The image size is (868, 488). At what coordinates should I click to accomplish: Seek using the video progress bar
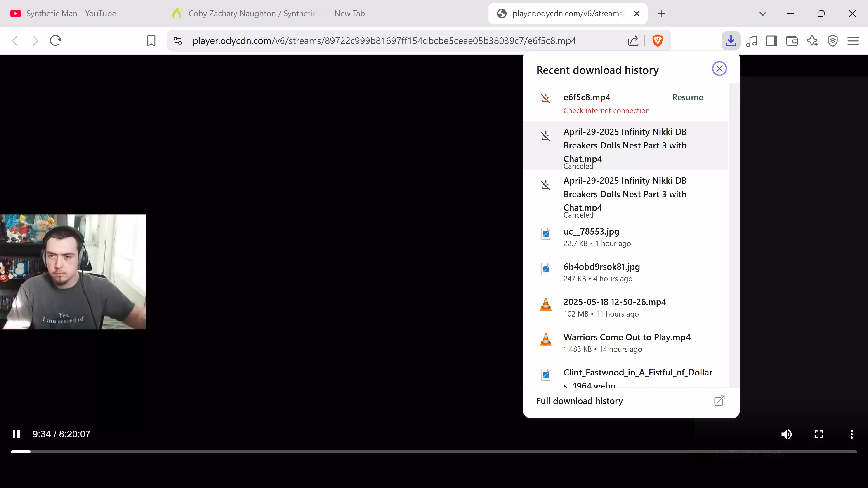pyautogui.click(x=434, y=452)
